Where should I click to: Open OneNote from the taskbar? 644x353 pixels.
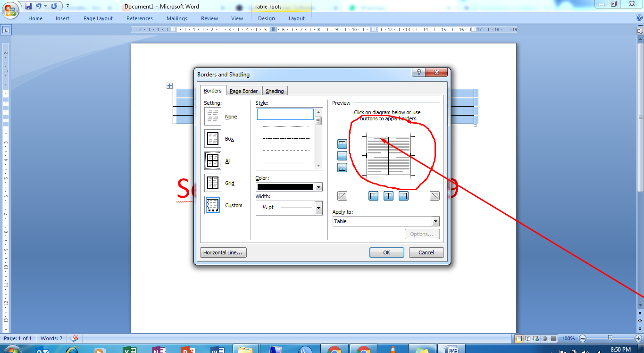(x=159, y=350)
